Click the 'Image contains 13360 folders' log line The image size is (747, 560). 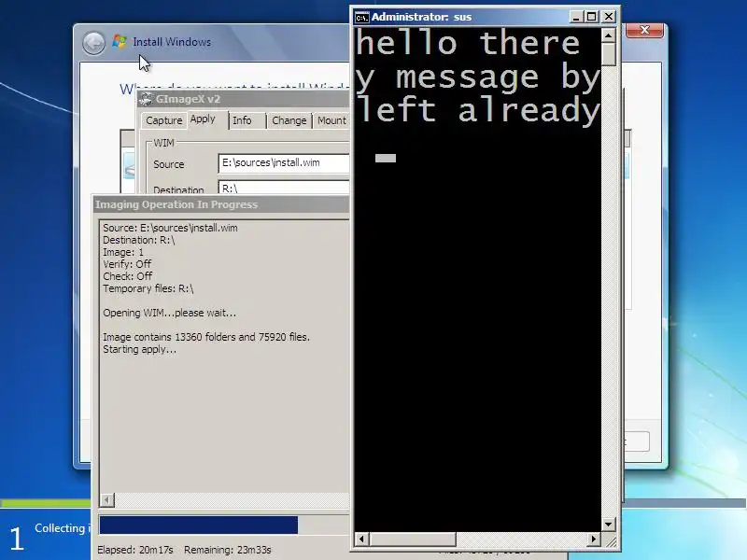(x=206, y=337)
